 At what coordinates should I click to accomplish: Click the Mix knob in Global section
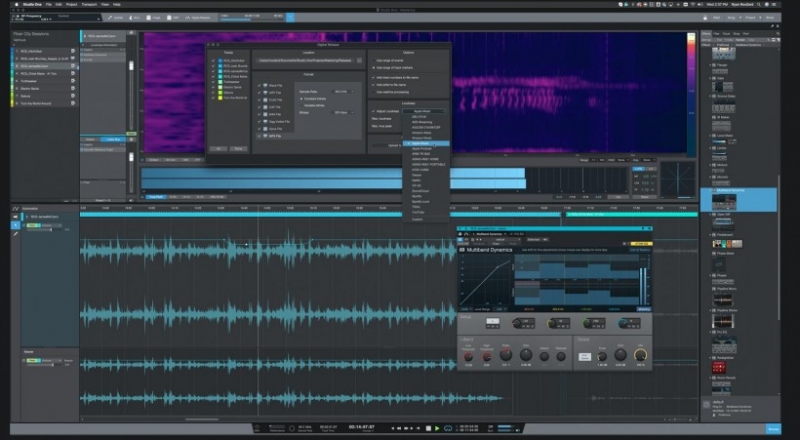click(x=640, y=355)
